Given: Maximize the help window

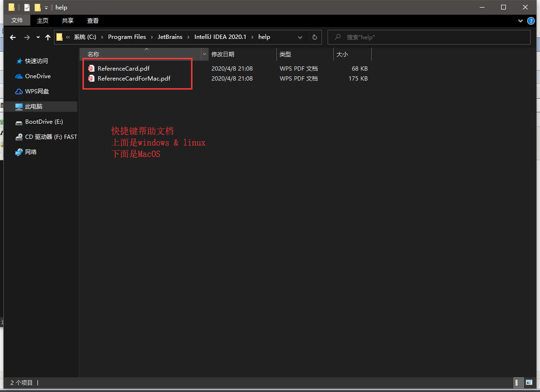Looking at the screenshot, I should pyautogui.click(x=503, y=7).
